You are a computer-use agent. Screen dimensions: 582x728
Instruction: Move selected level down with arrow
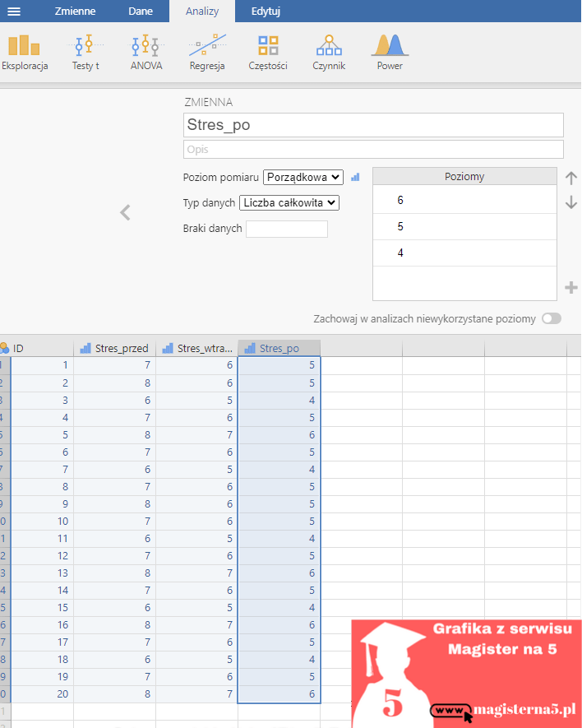[571, 202]
